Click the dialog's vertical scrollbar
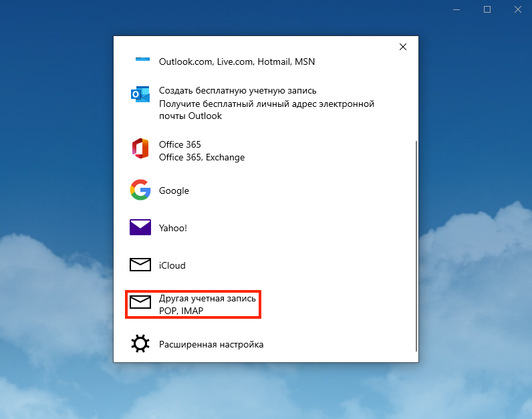Screen dimensions: 532x419 (416, 246)
